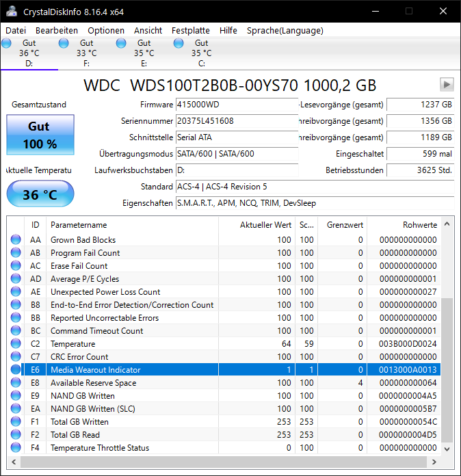Viewport: 461px width, 476px height.
Task: Click the Lesevorgänge value 1237 GB
Action: point(421,105)
